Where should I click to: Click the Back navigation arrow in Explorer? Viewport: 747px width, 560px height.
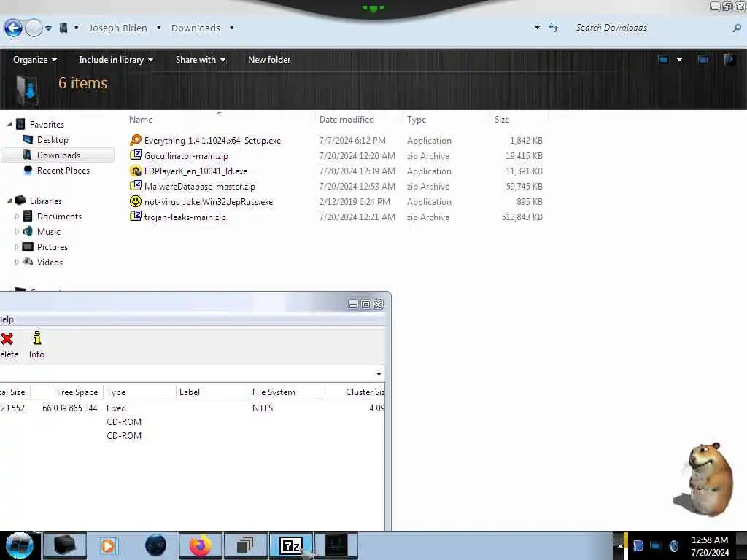(13, 28)
